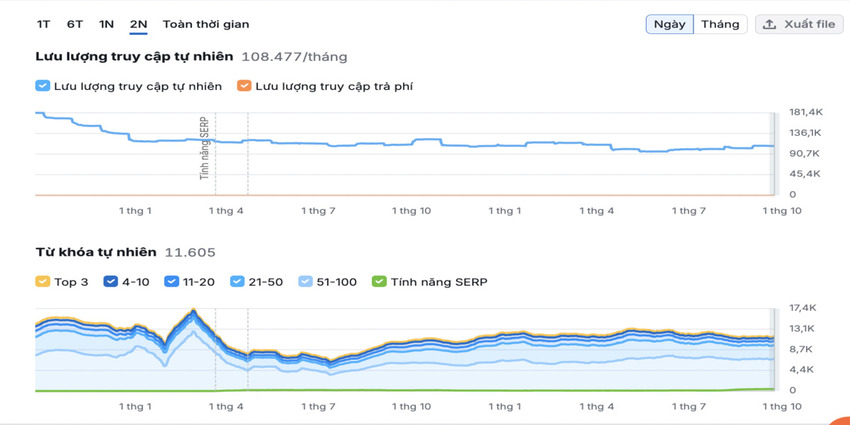Viewport: 850px width, 425px height.
Task: Click the Xuất file export button
Action: pyautogui.click(x=798, y=24)
